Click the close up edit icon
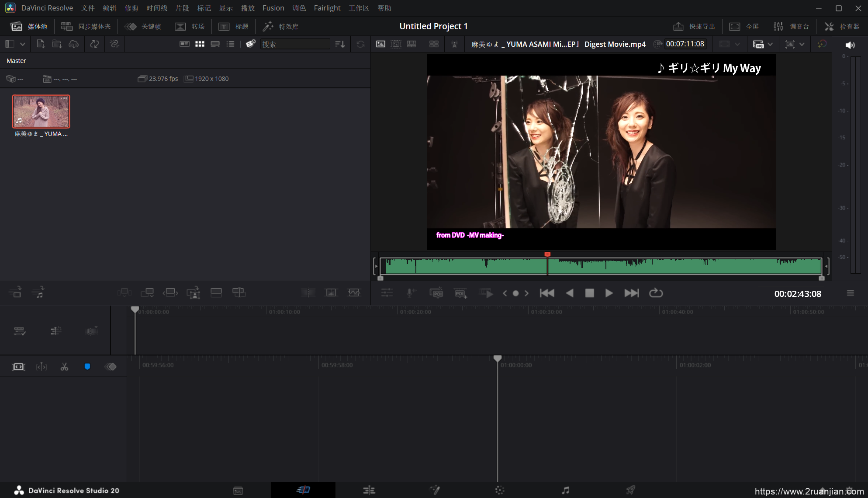 click(193, 293)
